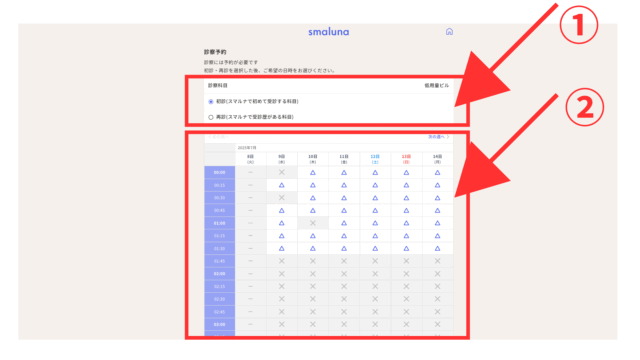Book the 11日(金) slot at 00:45
This screenshot has height=360, width=640.
click(344, 211)
